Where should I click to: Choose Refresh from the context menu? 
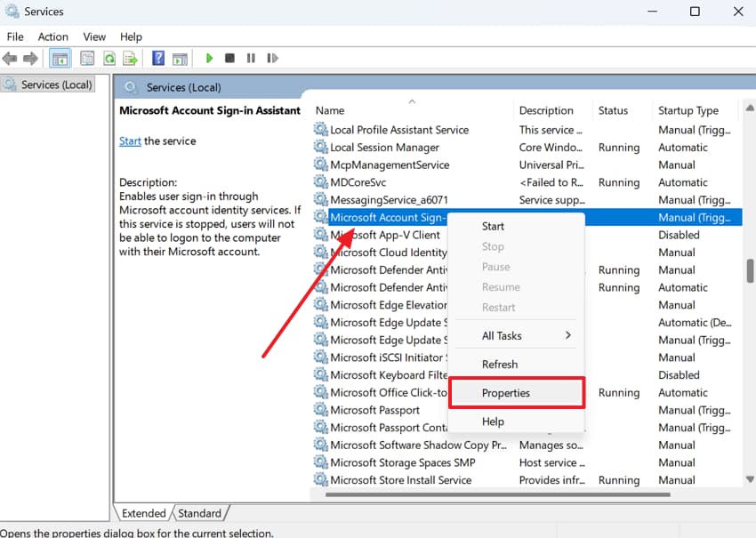click(x=499, y=364)
